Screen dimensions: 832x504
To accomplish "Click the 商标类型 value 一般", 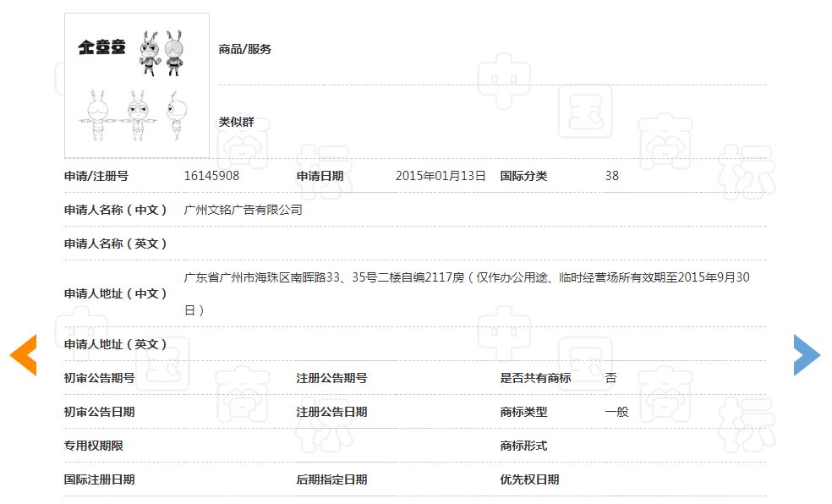I will pos(614,412).
